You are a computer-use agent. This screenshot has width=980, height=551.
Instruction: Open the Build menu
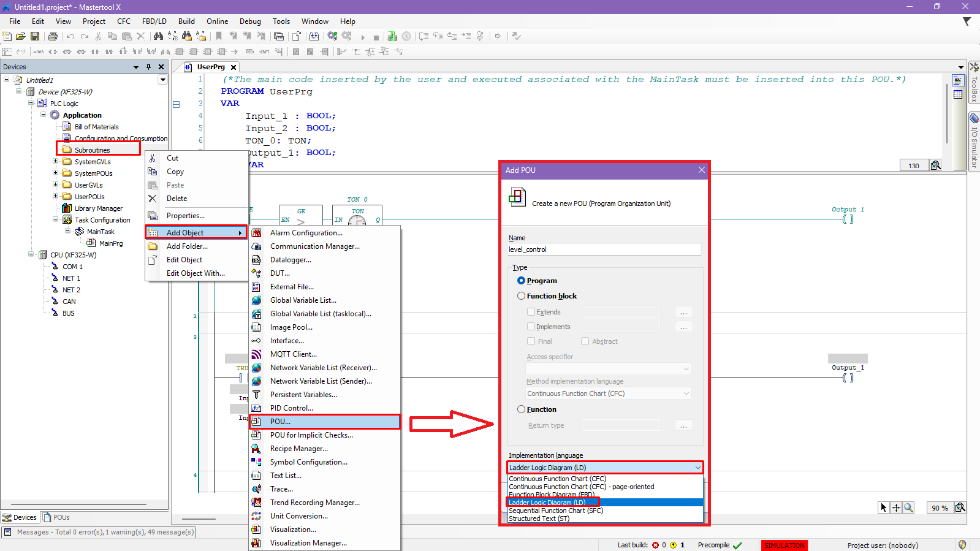pyautogui.click(x=186, y=21)
